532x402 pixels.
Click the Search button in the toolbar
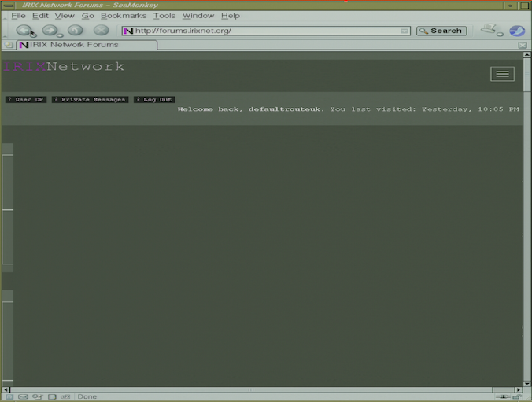[441, 31]
